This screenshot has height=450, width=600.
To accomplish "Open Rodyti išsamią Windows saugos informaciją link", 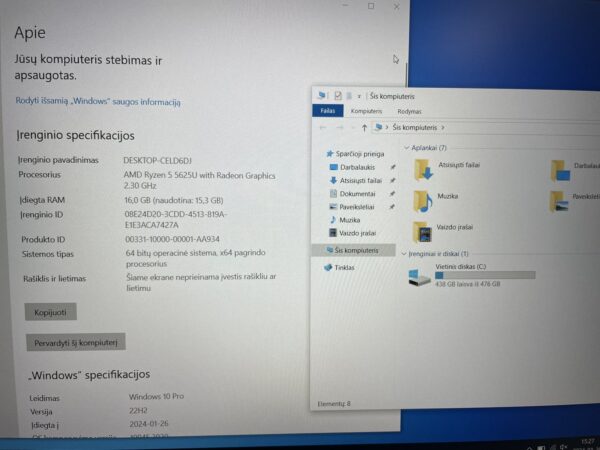I will click(98, 101).
